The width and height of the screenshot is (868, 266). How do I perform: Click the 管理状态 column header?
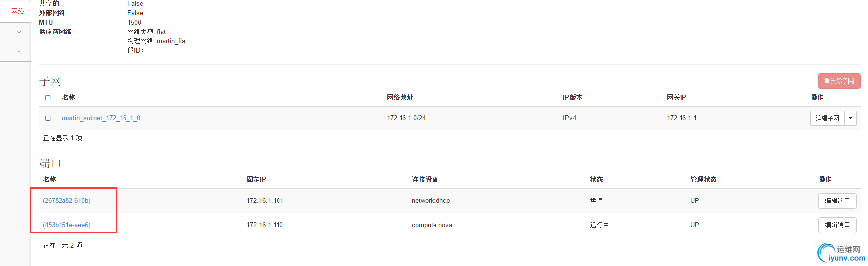coord(703,180)
